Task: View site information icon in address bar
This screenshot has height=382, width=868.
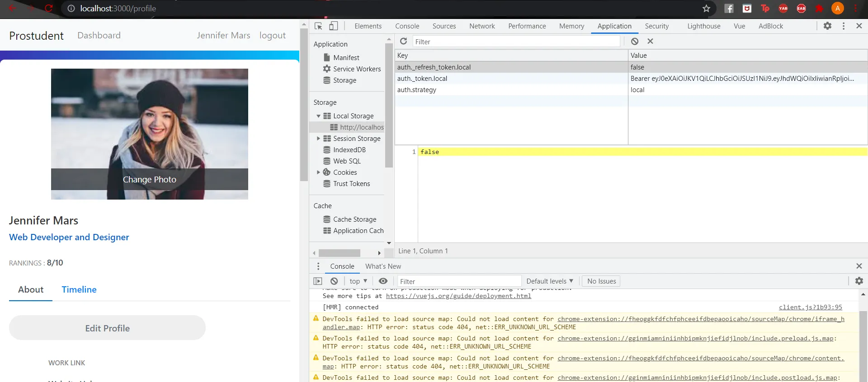Action: pos(71,8)
